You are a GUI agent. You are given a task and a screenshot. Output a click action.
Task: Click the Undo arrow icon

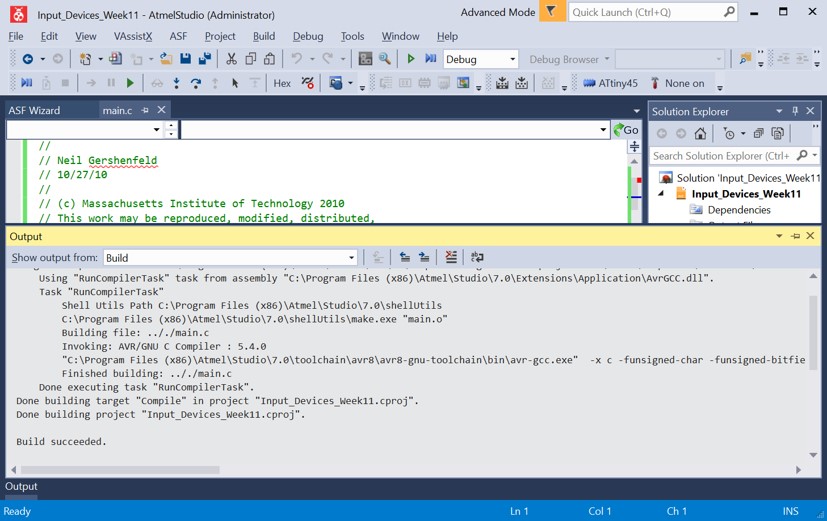tap(296, 59)
